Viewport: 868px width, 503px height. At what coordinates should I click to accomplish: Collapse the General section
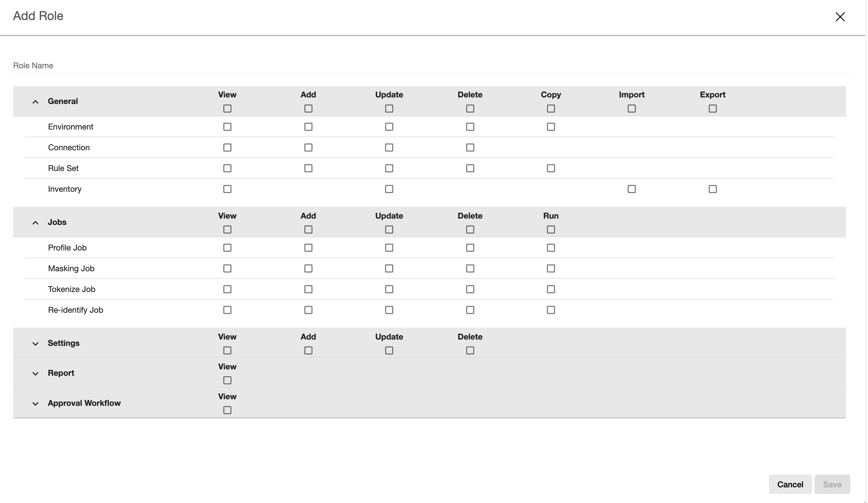pyautogui.click(x=35, y=101)
